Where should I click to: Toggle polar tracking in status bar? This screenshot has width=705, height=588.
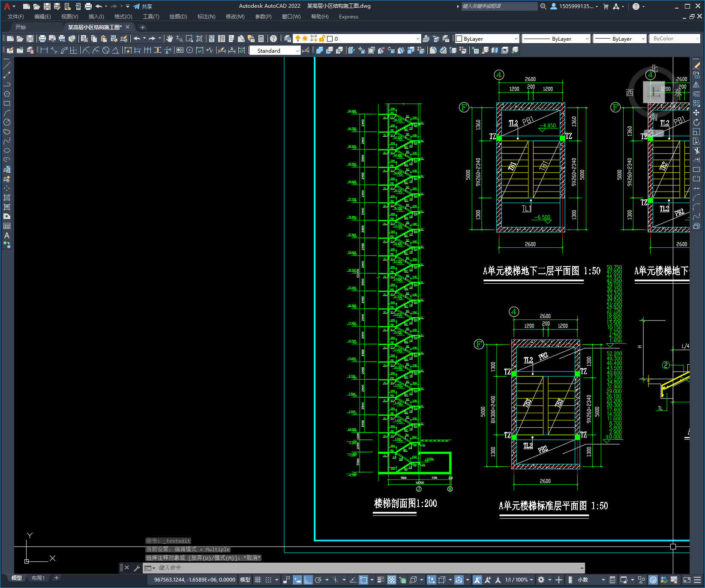pos(318,580)
